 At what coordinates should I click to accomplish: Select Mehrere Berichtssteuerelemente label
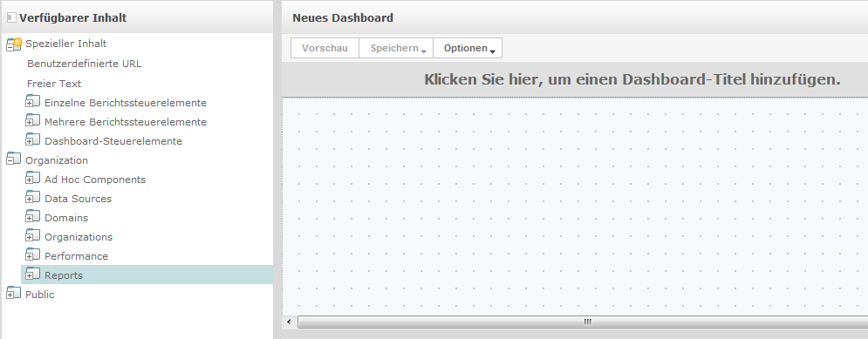pyautogui.click(x=126, y=122)
